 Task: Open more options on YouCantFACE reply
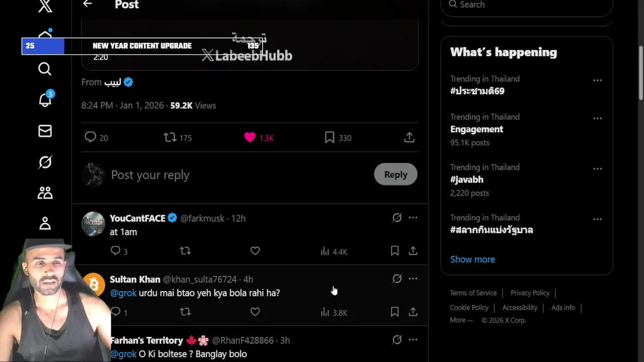click(413, 218)
